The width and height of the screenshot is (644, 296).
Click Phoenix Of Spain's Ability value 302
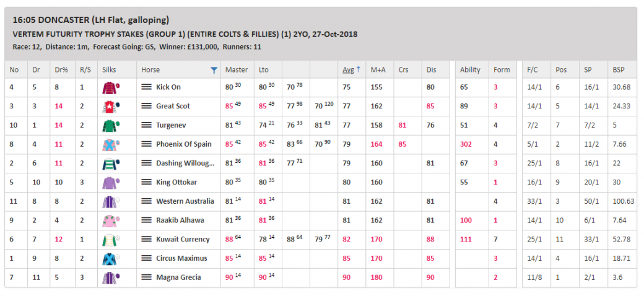click(466, 144)
